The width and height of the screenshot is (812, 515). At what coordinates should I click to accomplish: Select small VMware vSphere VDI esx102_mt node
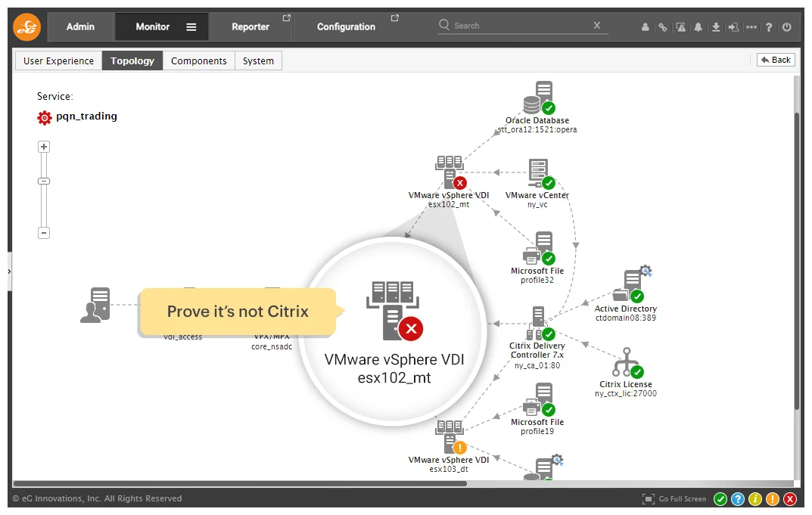click(x=450, y=172)
